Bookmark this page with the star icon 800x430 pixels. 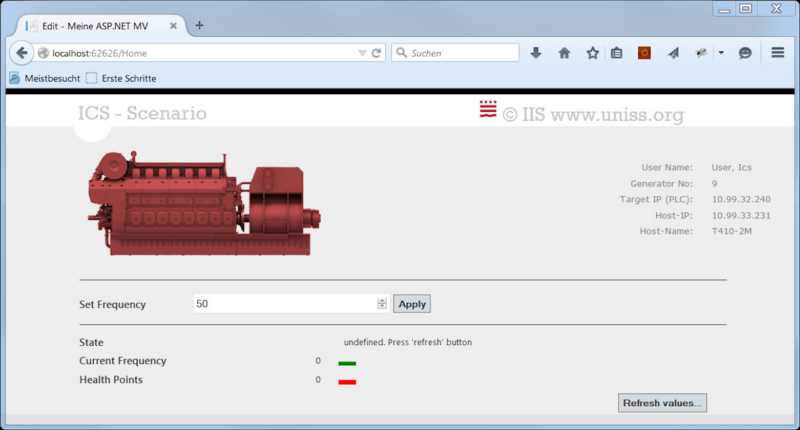click(x=592, y=53)
